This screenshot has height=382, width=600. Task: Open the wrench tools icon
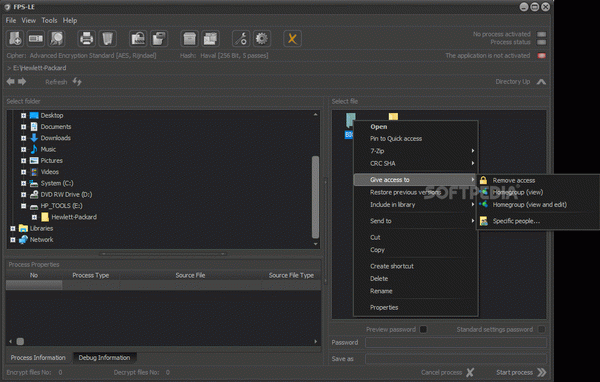[241, 39]
